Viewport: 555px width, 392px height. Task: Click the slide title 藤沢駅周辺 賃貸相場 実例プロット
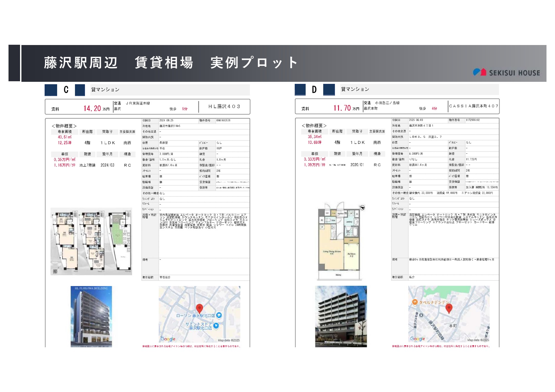pos(171,63)
